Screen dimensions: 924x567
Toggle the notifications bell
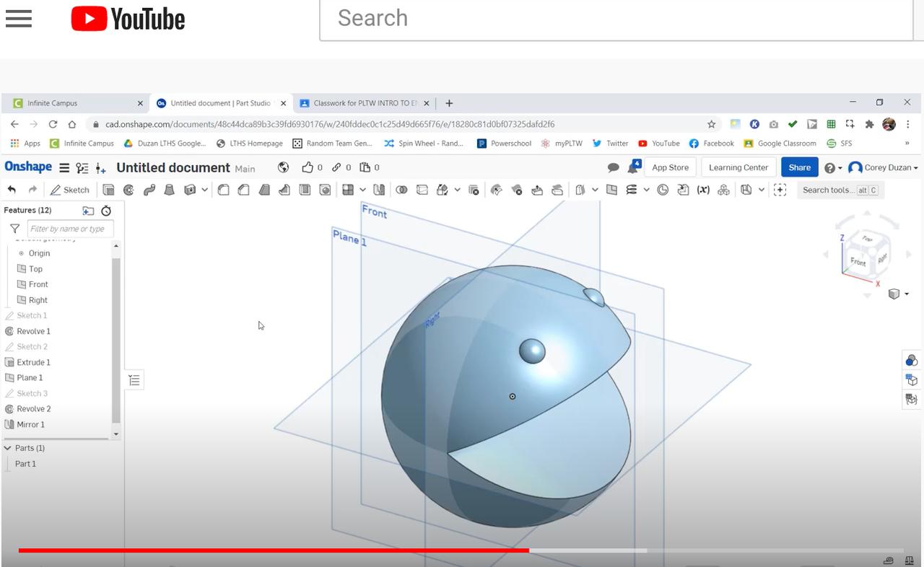pos(633,166)
